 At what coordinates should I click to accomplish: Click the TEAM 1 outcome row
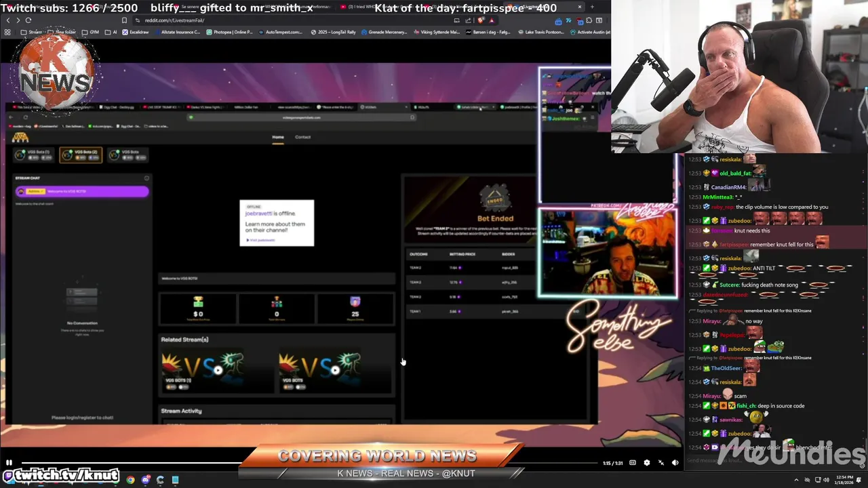point(469,311)
